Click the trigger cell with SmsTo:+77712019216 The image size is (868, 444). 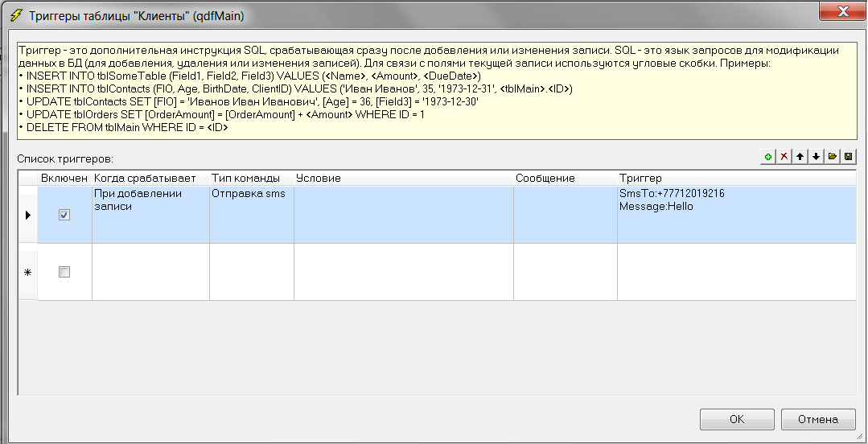tap(735, 215)
